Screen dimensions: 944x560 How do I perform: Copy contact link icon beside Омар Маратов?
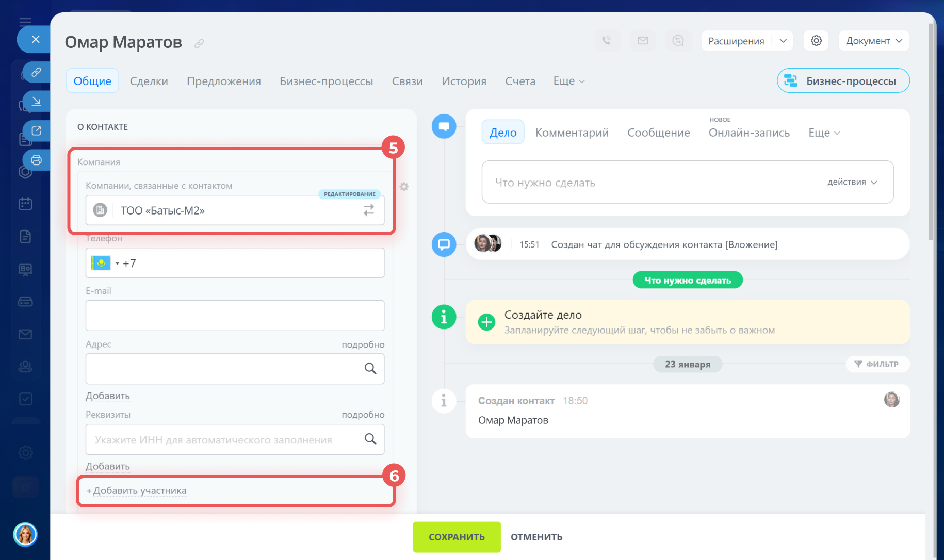tap(199, 44)
